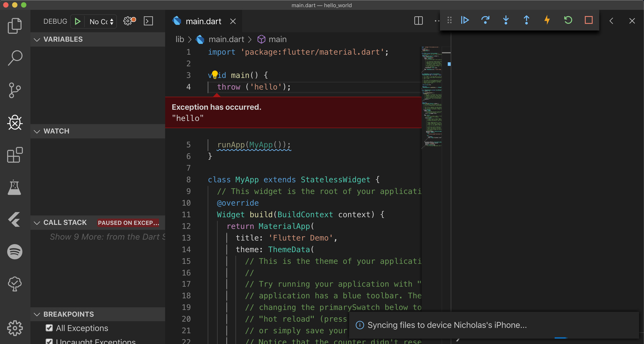Click the minimap to jump in file
This screenshot has height=344, width=644.
(432, 100)
